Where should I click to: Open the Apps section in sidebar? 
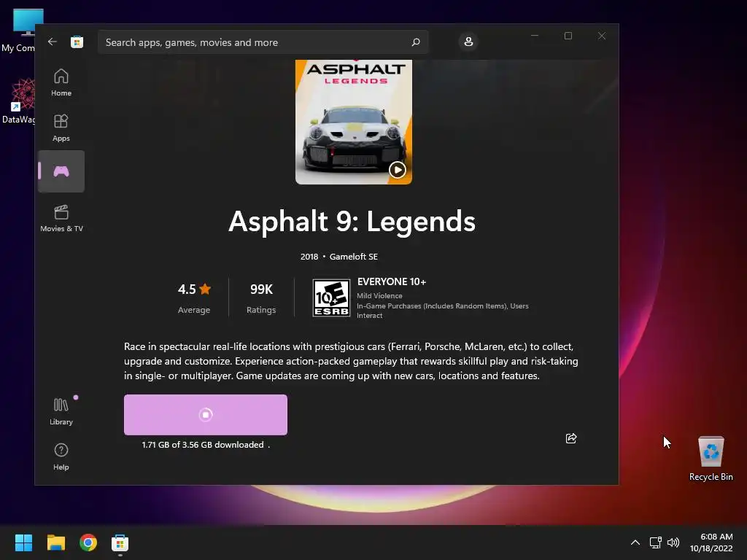pyautogui.click(x=61, y=128)
